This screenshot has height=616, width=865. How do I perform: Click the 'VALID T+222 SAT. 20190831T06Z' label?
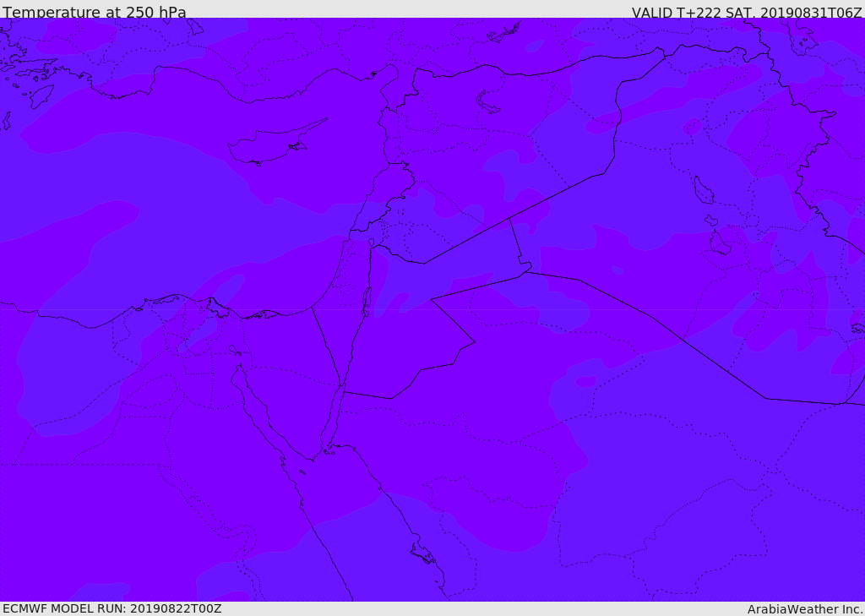tap(747, 13)
